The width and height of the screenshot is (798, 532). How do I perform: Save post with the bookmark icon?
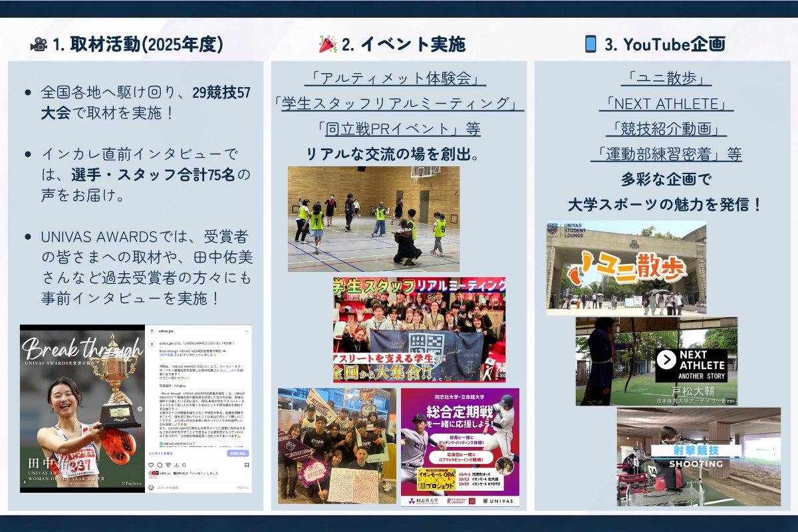point(247,464)
